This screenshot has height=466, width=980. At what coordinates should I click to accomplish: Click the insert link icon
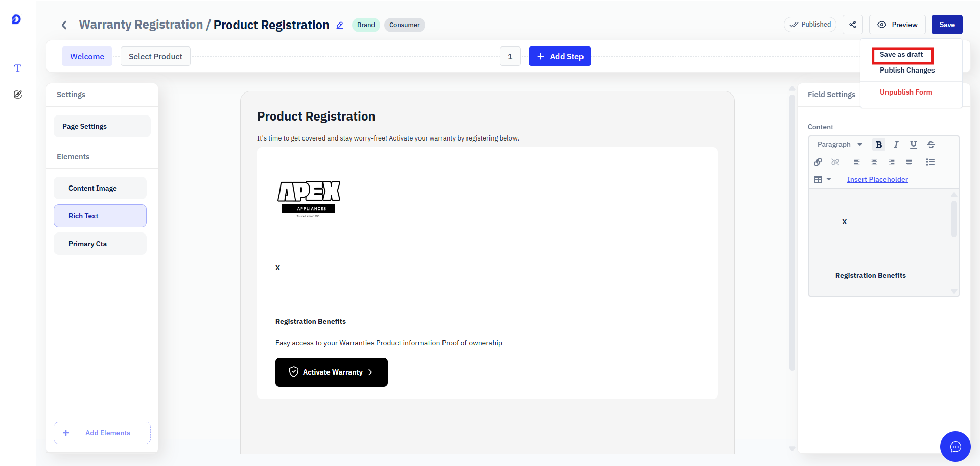818,162
